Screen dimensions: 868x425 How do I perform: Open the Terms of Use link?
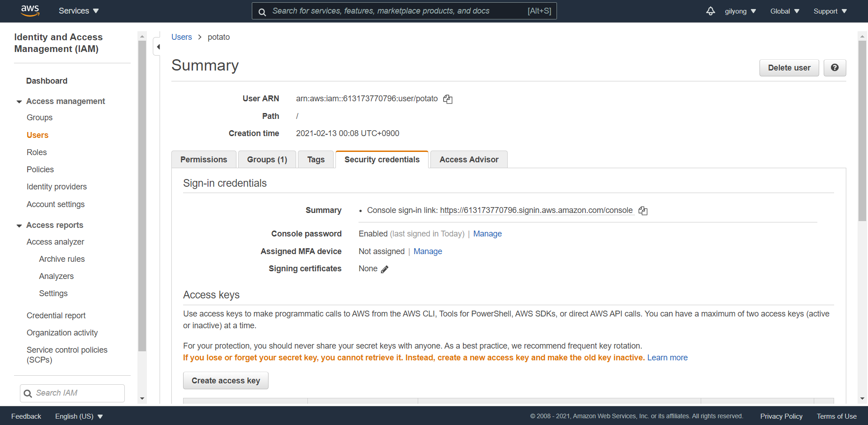click(x=836, y=416)
